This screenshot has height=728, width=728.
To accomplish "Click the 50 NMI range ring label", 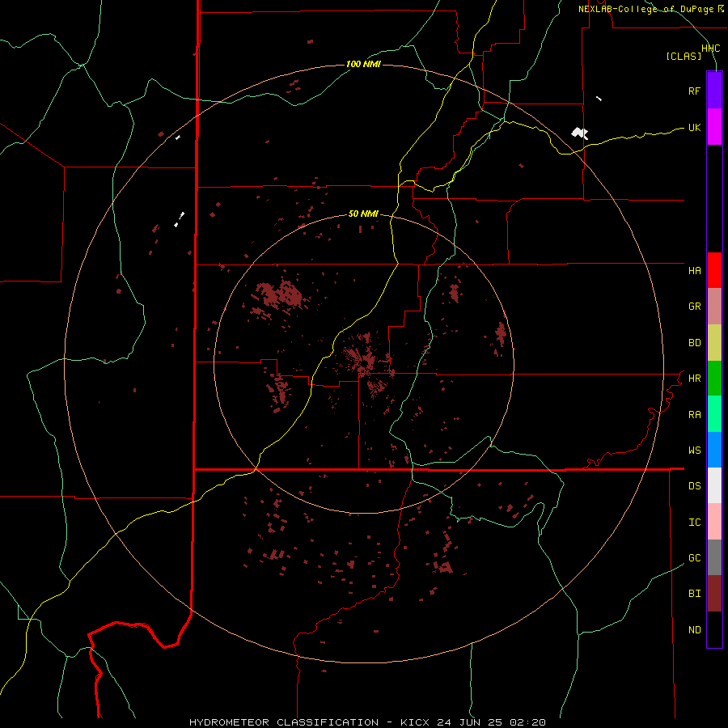I will coord(363,214).
